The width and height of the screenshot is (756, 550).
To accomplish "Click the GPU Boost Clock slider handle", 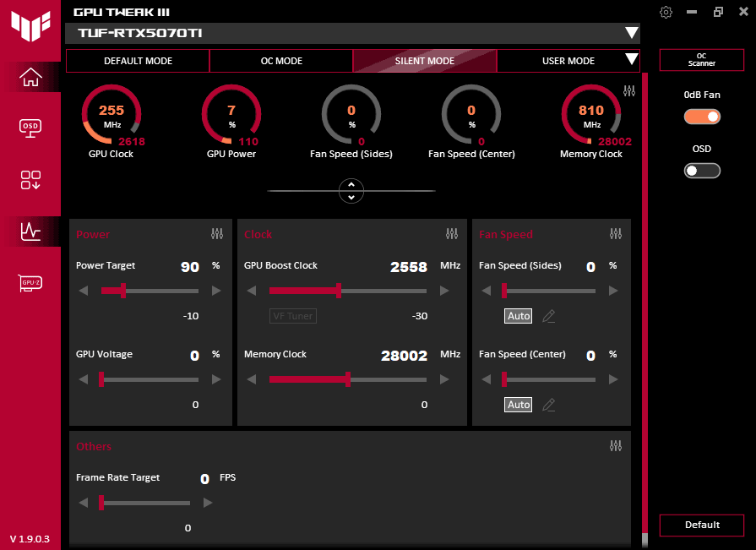I will click(339, 291).
